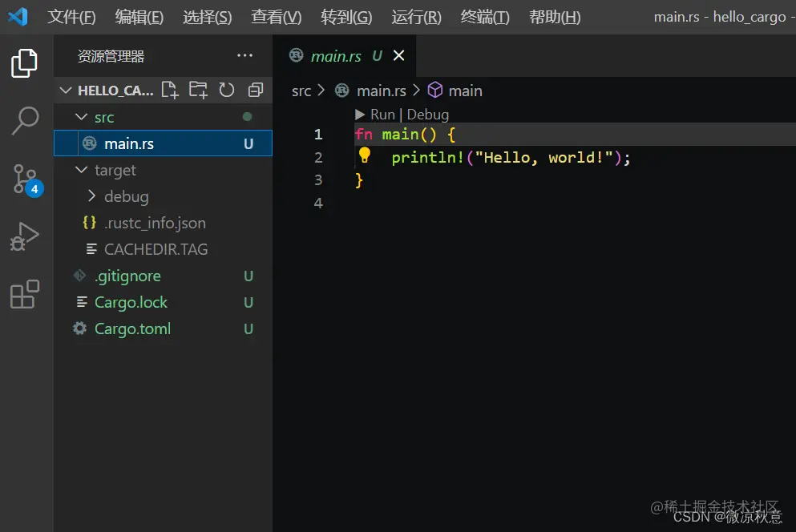Open the 终端(T) menu
The image size is (796, 532).
click(x=485, y=17)
